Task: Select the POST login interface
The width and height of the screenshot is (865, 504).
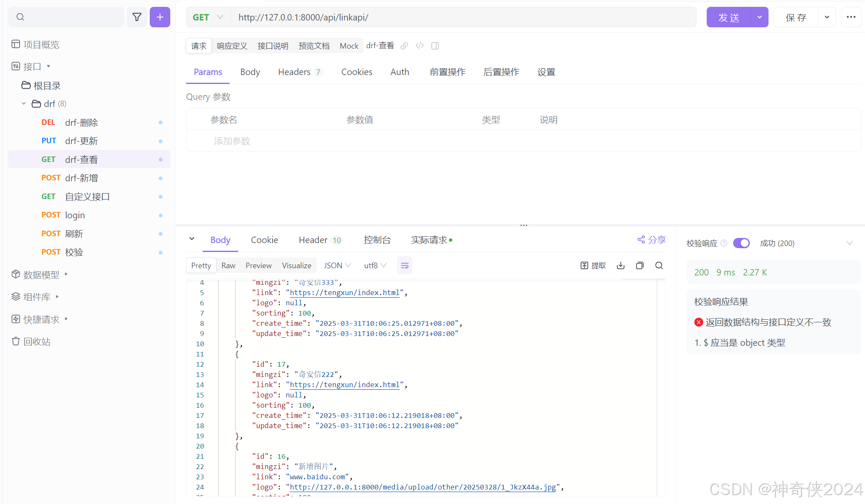Action: tap(75, 215)
